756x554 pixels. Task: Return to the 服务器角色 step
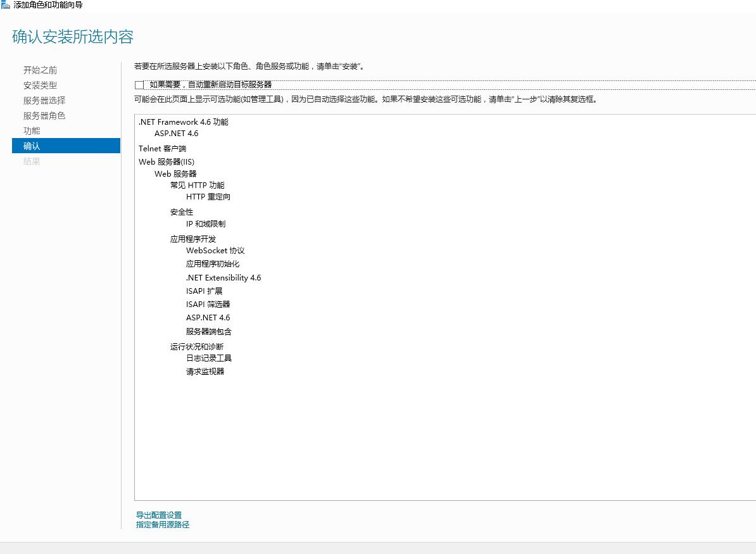point(44,116)
